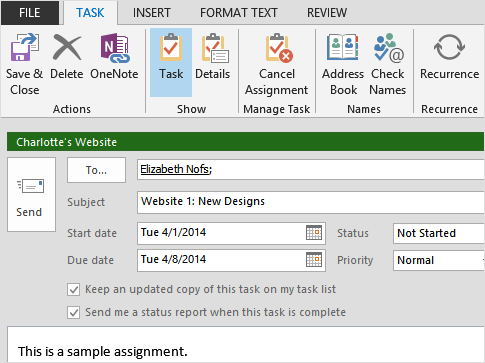Screen dimensions: 485x363
Task: Click the Charlotte's Website green banner
Action: 245,142
